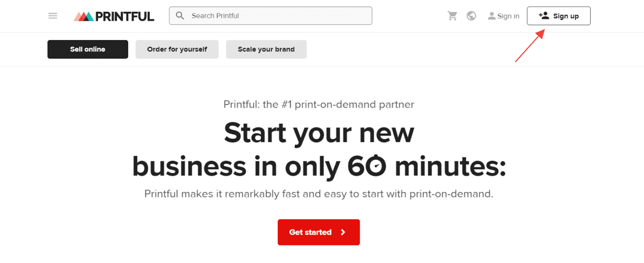The image size is (644, 263).
Task: Click the print-on-demand partner tagline
Action: (x=319, y=104)
